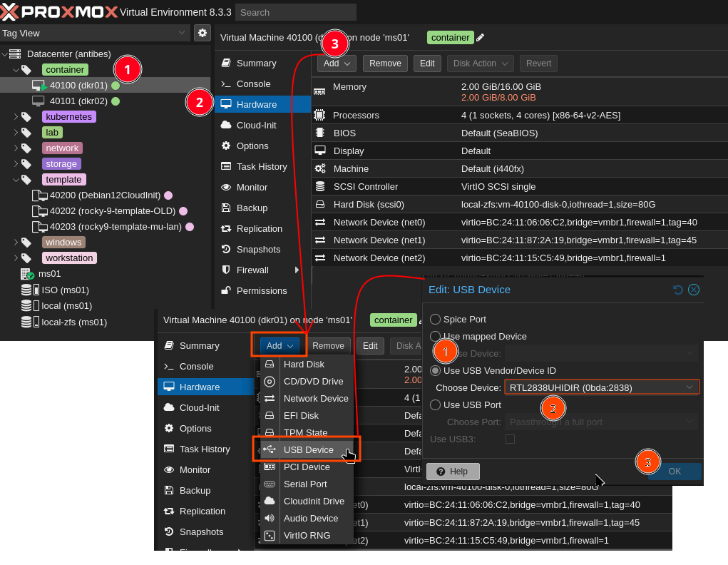
Task: Open the Add dropdown in the top window
Action: (x=337, y=63)
